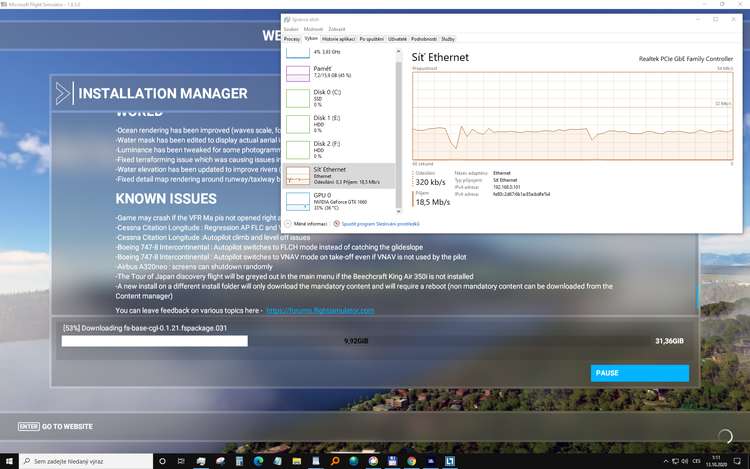Select Disk 2 (F:) performance entry
This screenshot has width=750, height=469.
tap(339, 150)
